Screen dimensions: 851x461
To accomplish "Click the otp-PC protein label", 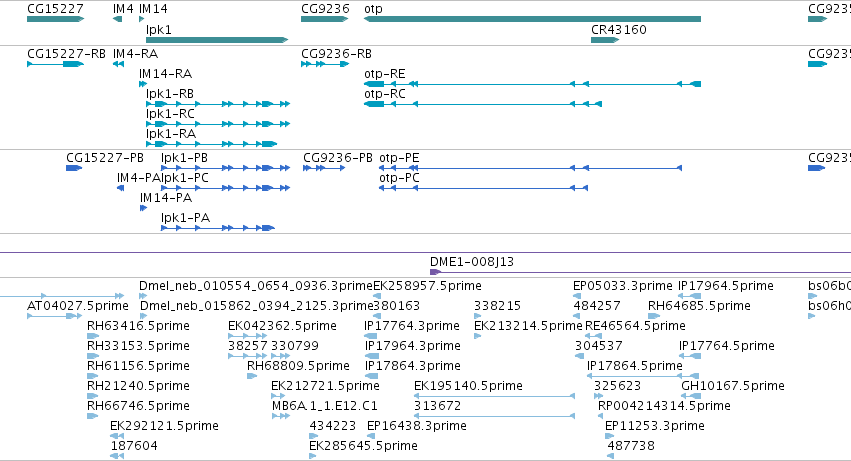I will coord(399,178).
